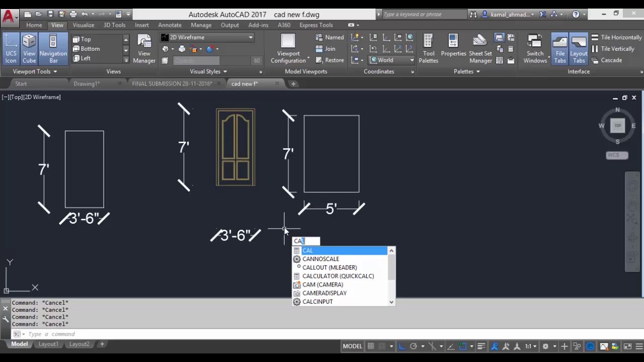
Task: Open the 2D Wireframe visual style dropdown
Action: pos(207,37)
